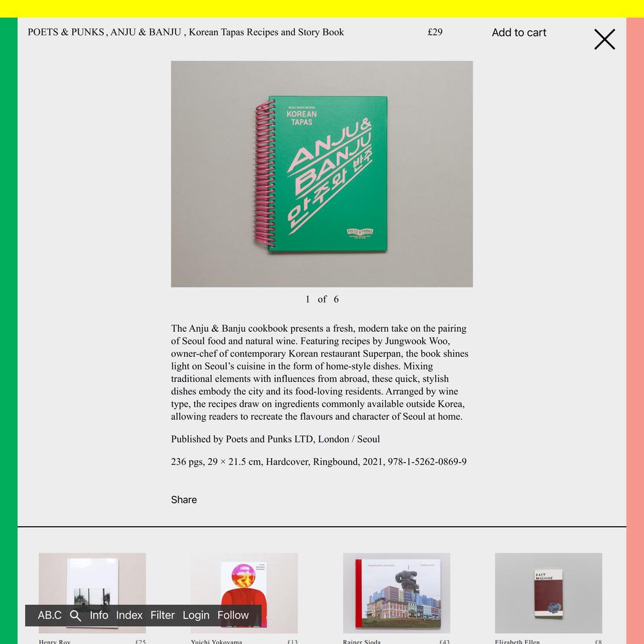Click the POETS & PUNKS publisher title
Viewport: 644px width, 644px height.
coord(66,32)
